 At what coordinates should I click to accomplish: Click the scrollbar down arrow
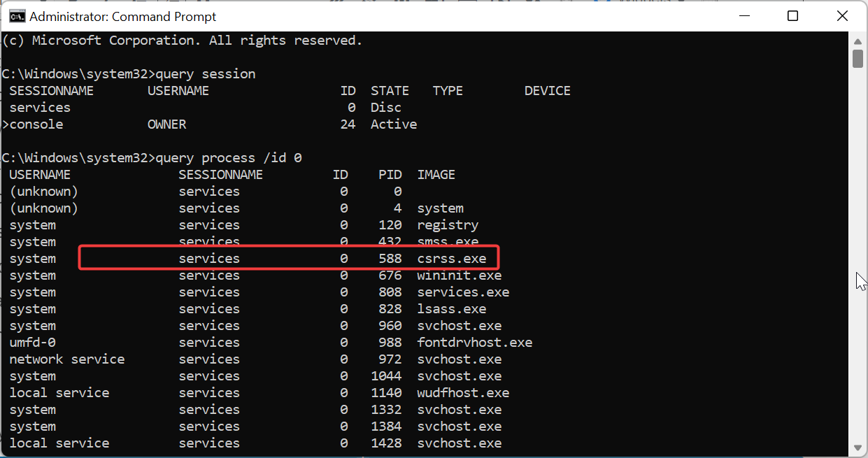pyautogui.click(x=858, y=447)
